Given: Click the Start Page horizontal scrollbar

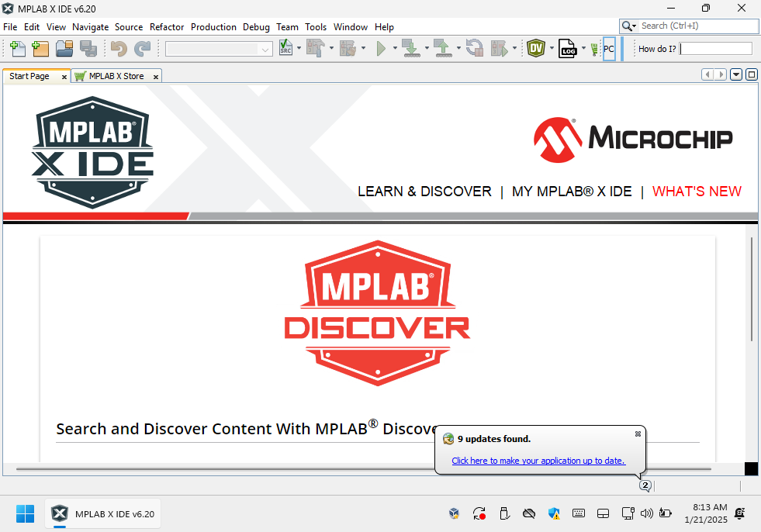Looking at the screenshot, I should (364, 469).
